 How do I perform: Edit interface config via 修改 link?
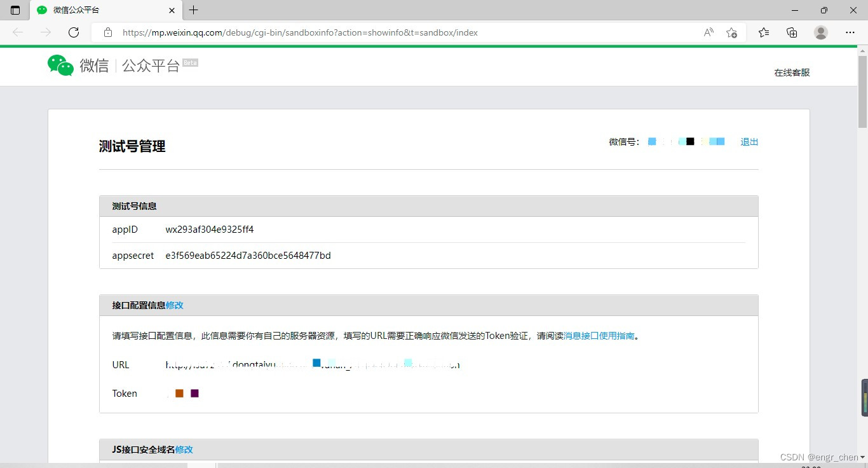[175, 305]
